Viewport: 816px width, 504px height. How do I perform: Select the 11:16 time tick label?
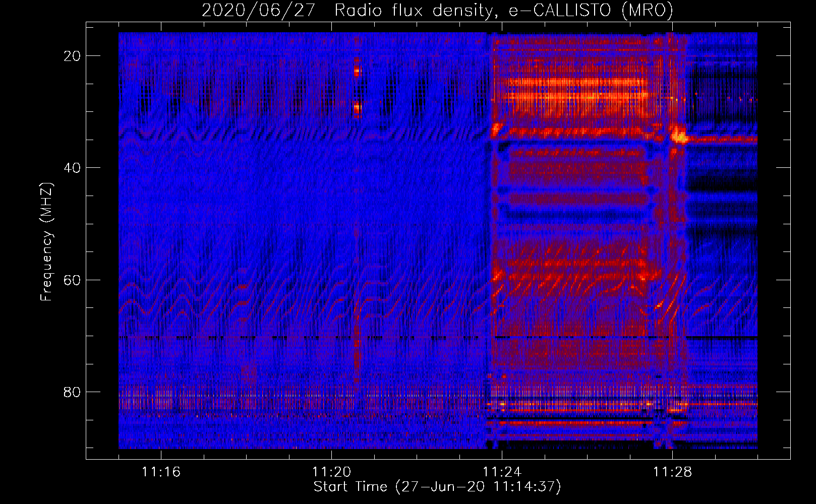(x=161, y=472)
